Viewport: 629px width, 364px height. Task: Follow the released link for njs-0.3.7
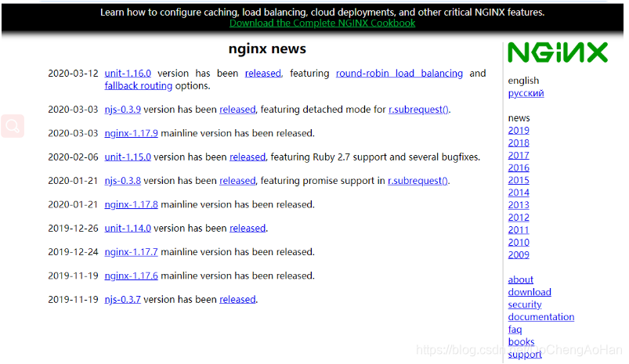click(x=237, y=300)
